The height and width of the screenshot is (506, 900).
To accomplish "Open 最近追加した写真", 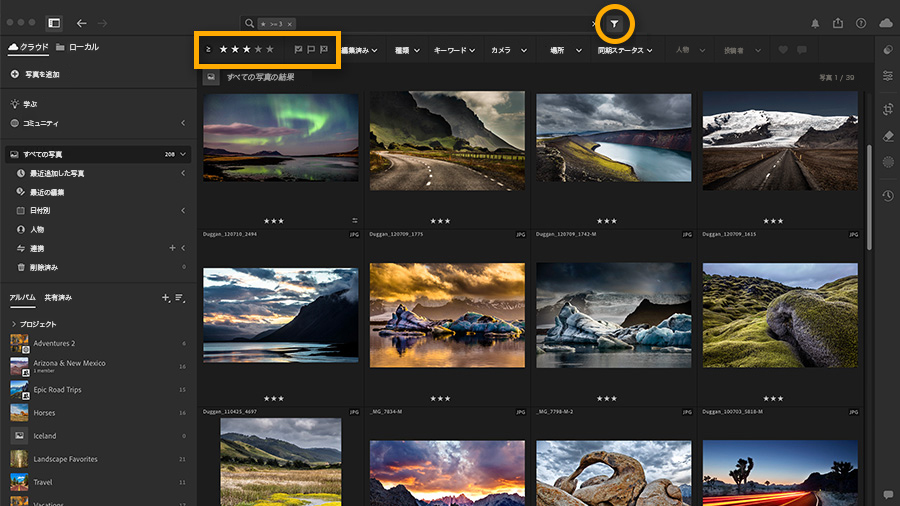I will tap(57, 173).
